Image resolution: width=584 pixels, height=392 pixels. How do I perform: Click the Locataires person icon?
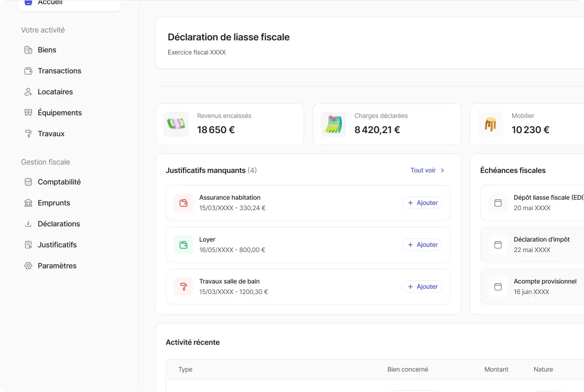[x=28, y=91]
